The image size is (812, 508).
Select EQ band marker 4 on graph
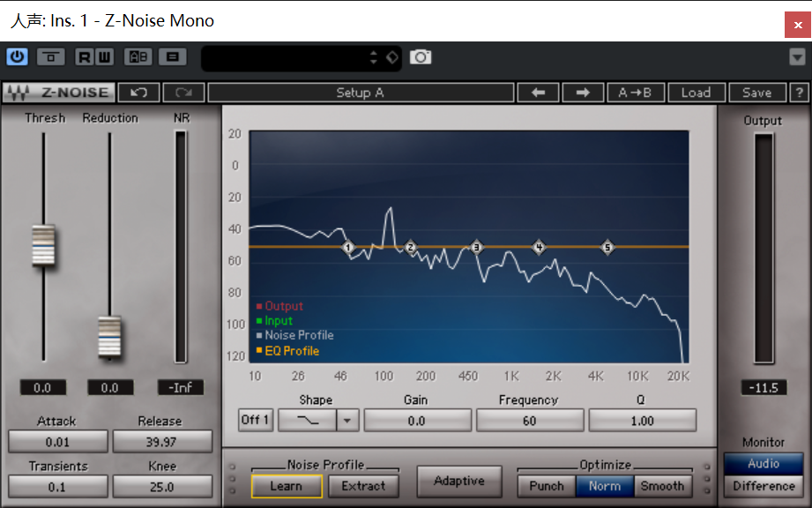[539, 248]
